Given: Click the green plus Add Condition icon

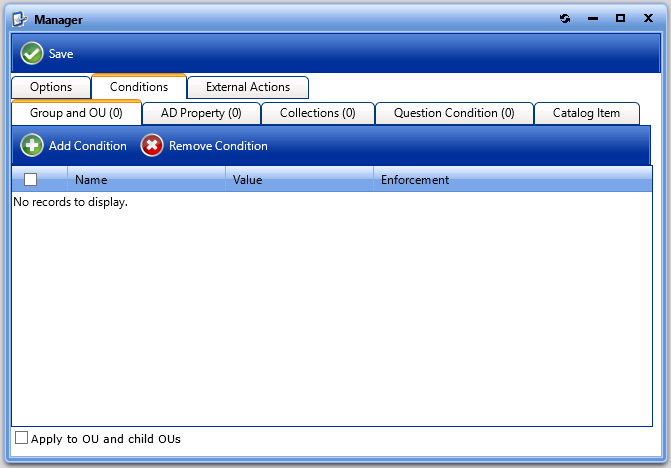Looking at the screenshot, I should pyautogui.click(x=32, y=146).
